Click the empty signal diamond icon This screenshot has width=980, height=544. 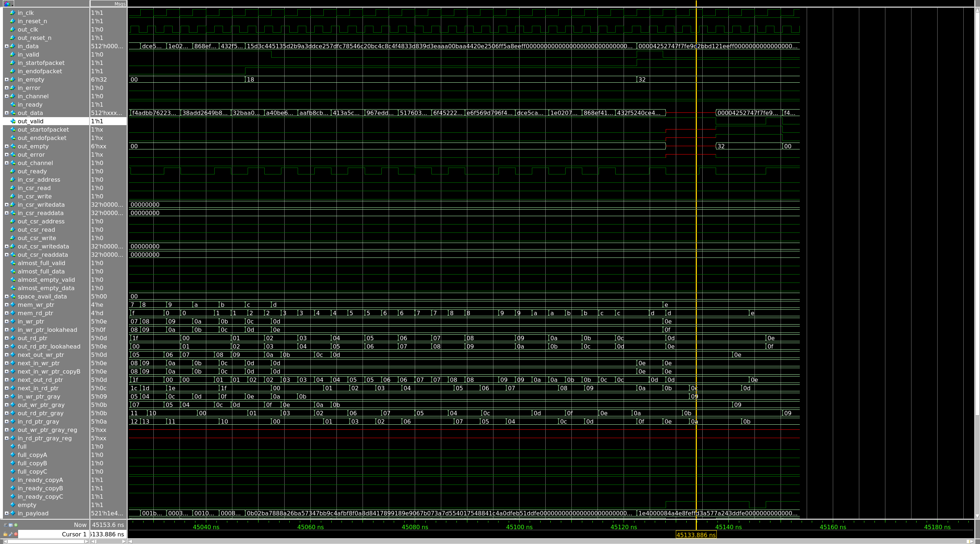[13, 505]
